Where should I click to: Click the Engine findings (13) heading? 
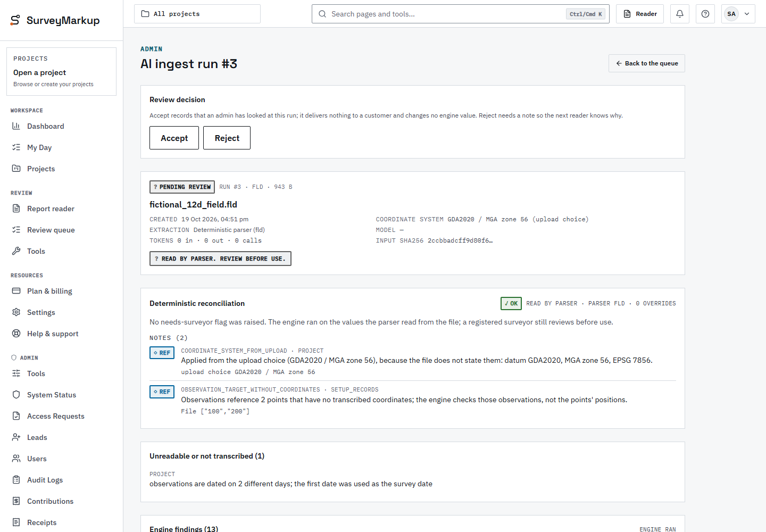184,528
